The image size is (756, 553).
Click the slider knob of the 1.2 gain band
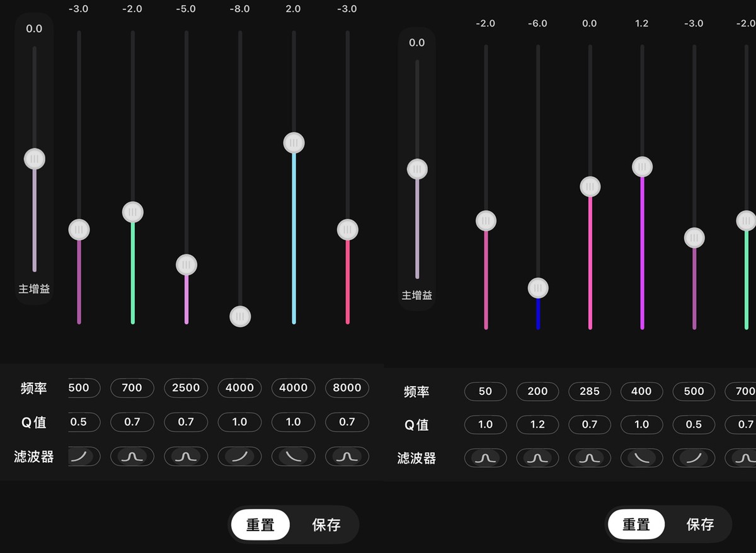(x=642, y=167)
